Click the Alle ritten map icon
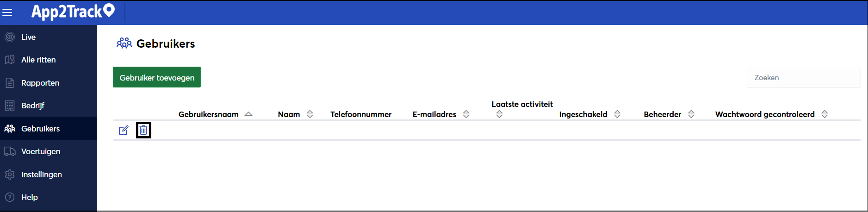The image size is (868, 212). 10,60
